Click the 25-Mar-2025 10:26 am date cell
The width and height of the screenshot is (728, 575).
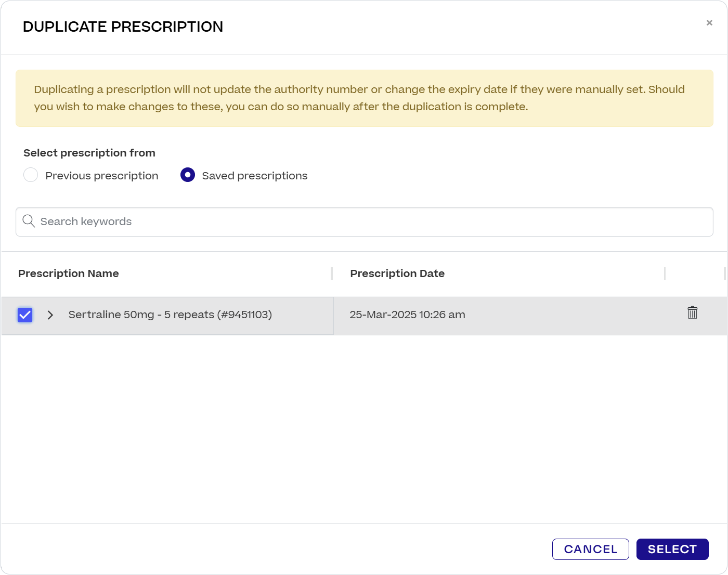tap(407, 315)
